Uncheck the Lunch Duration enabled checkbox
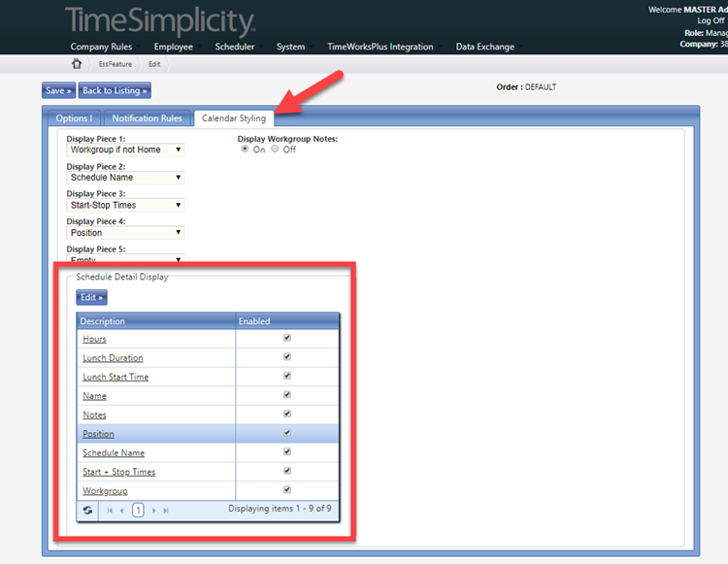 [286, 357]
